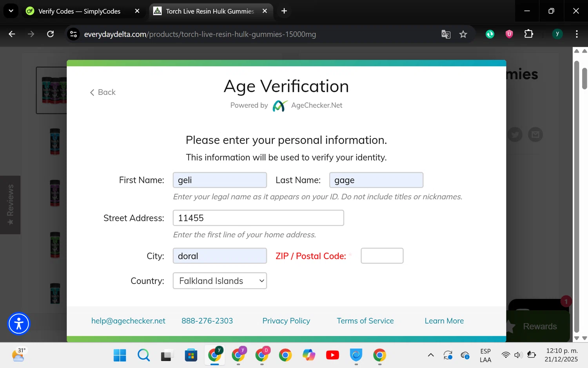Viewport: 588px width, 368px height.
Task: Click the First Name field
Action: pos(220,180)
